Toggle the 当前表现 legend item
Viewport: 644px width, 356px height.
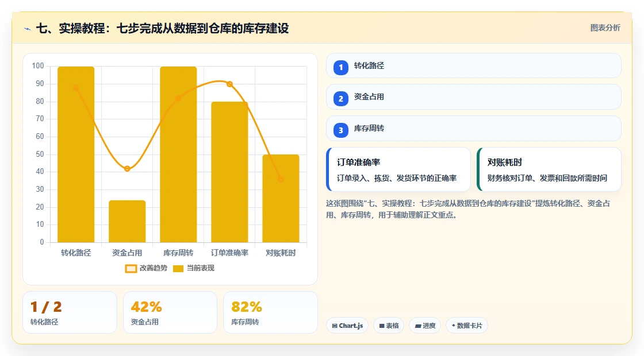pyautogui.click(x=193, y=268)
